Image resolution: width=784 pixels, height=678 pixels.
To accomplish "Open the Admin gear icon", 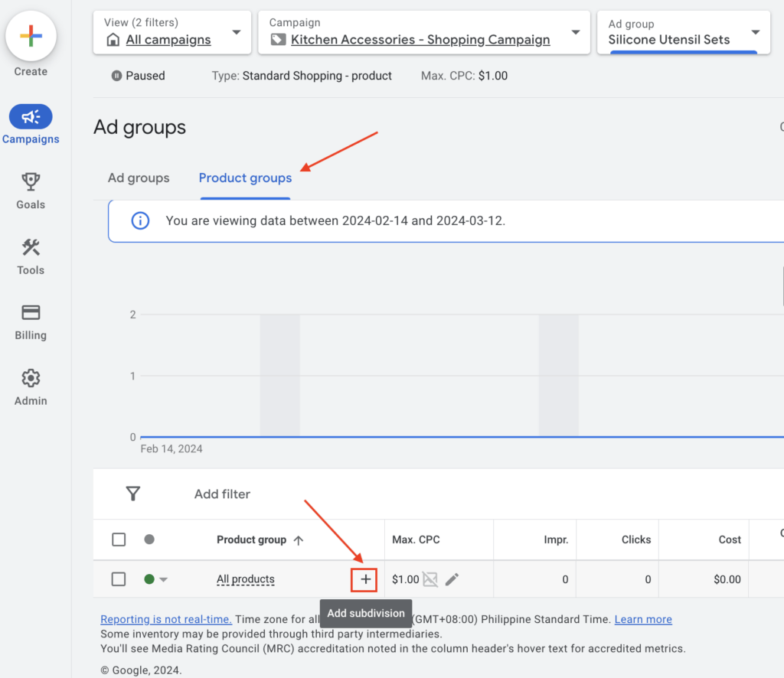I will point(31,378).
